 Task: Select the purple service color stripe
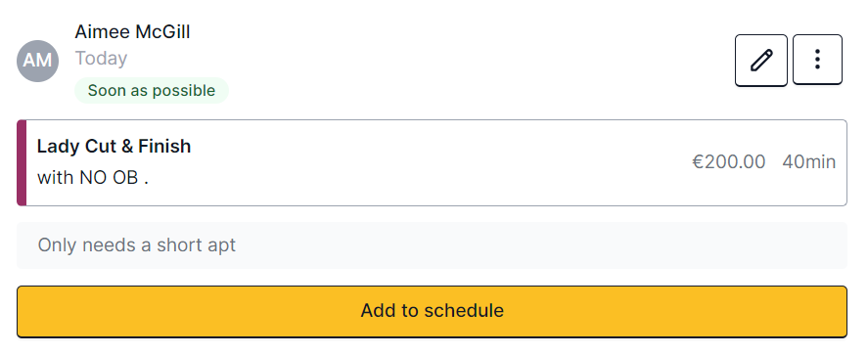(22, 162)
